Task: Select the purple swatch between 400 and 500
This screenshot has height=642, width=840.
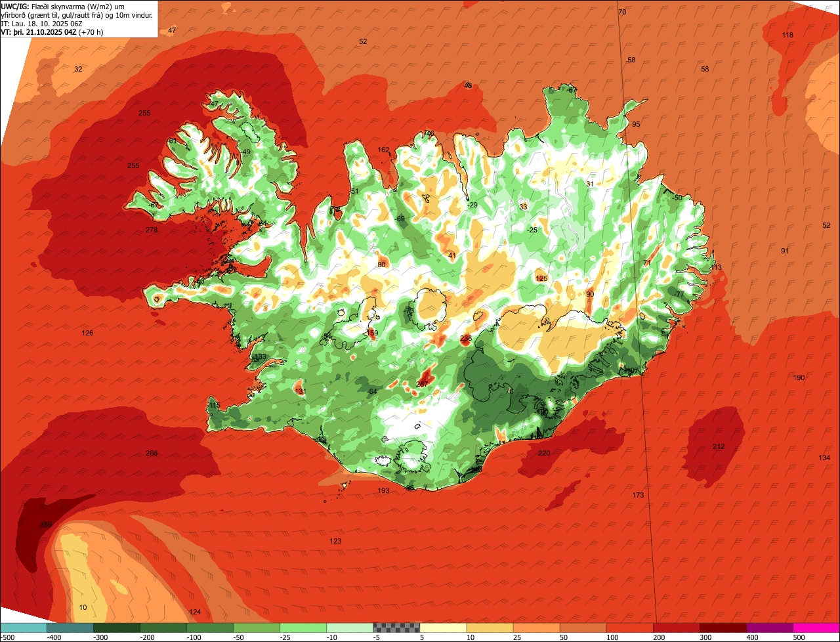Action: point(769,628)
